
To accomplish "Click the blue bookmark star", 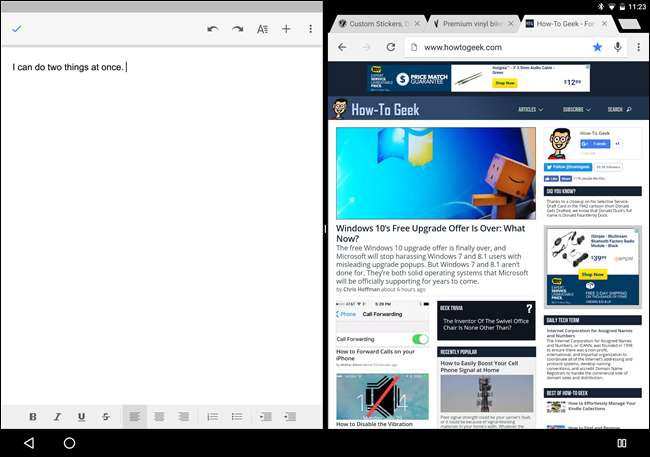I will tap(597, 47).
